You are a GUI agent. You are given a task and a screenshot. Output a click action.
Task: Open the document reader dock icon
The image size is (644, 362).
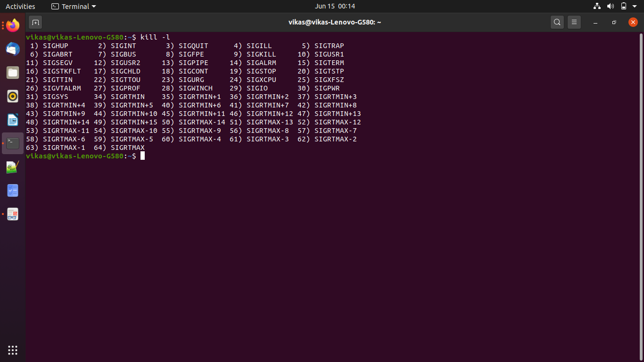13,214
